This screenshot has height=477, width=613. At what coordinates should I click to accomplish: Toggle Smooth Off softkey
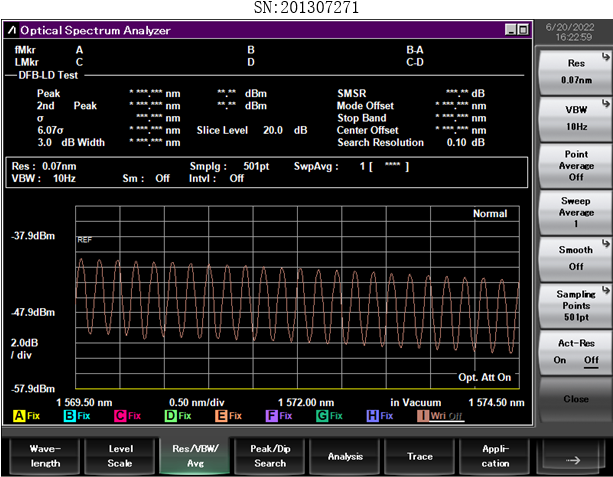[575, 258]
